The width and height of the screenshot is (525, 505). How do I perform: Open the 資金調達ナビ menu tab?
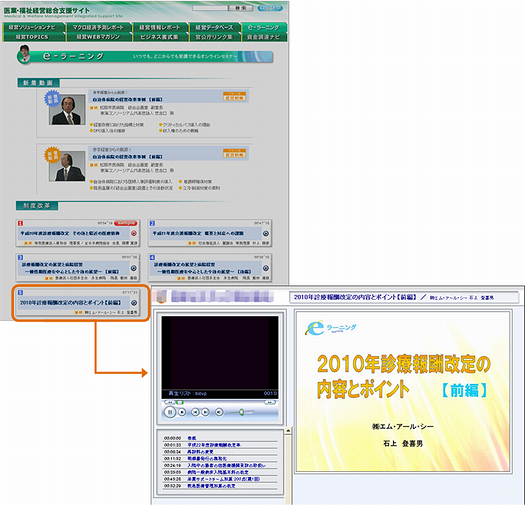(264, 37)
